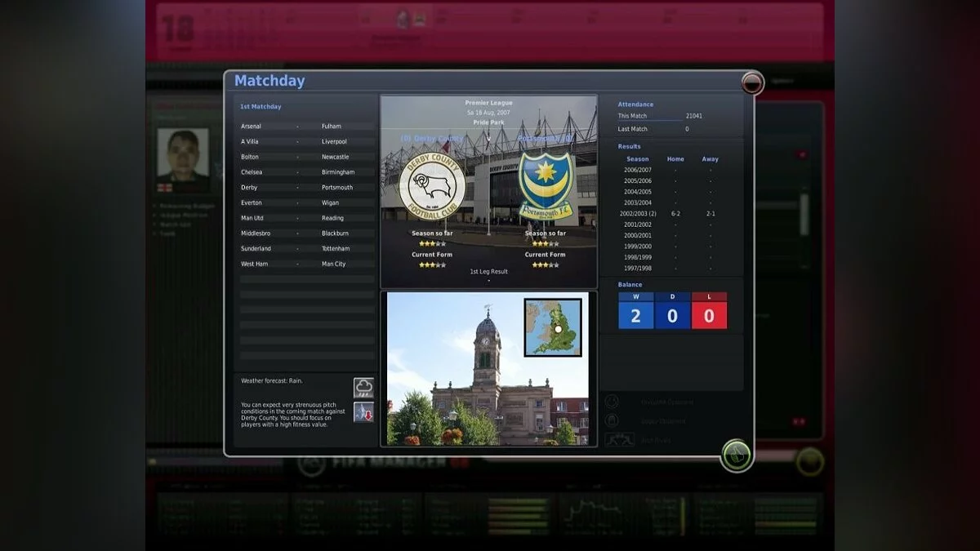
Task: Click the Sa 18 Aug, 2007 match date
Action: tap(488, 113)
